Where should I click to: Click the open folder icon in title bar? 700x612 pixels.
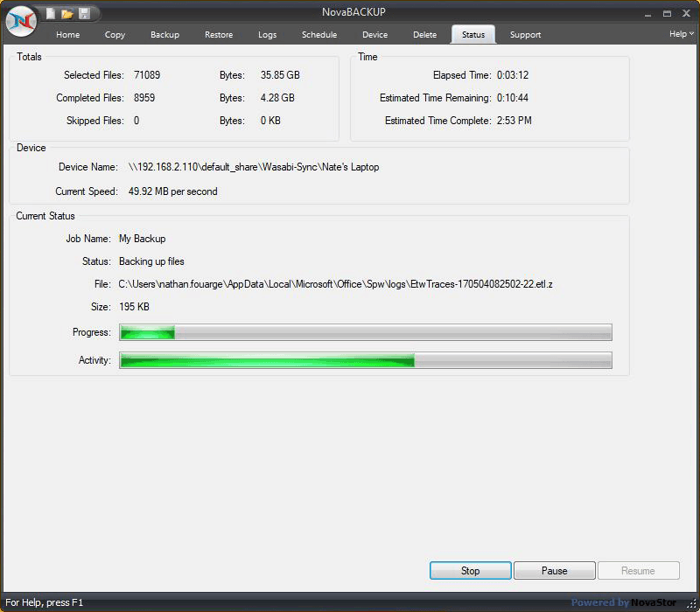[67, 14]
